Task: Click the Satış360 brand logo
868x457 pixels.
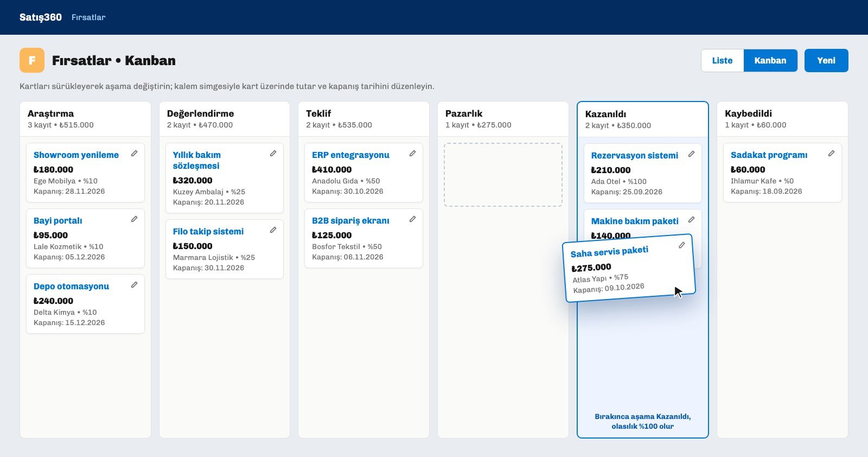Action: coord(41,17)
